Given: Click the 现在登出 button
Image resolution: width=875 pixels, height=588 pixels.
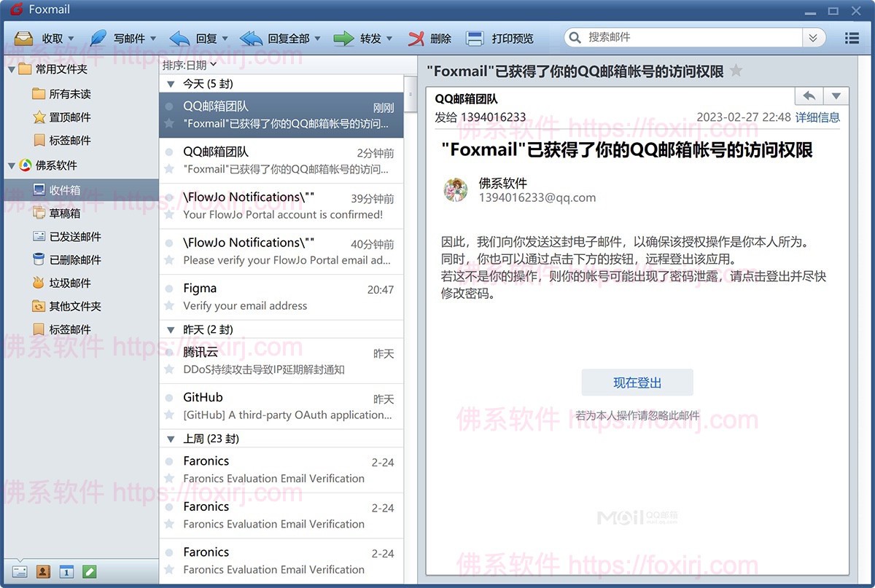Looking at the screenshot, I should point(637,383).
